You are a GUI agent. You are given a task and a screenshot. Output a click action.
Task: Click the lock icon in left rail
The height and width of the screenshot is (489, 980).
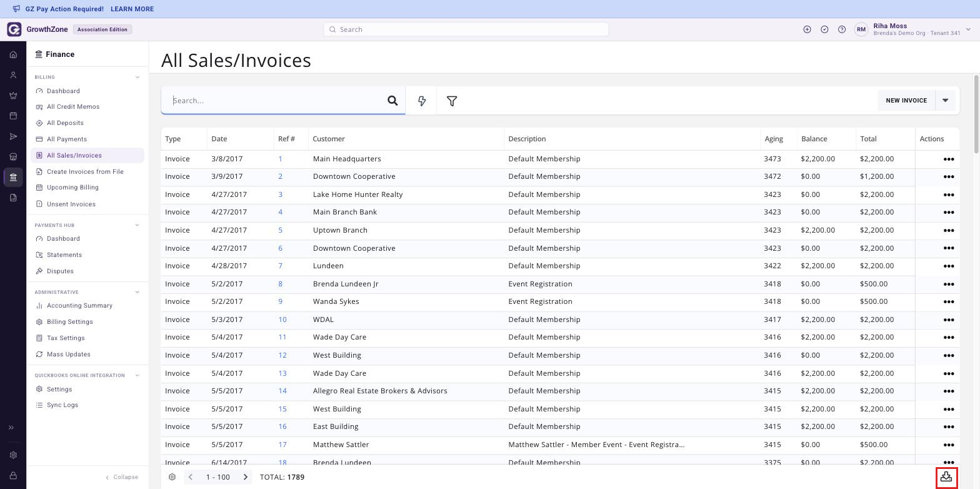click(13, 476)
